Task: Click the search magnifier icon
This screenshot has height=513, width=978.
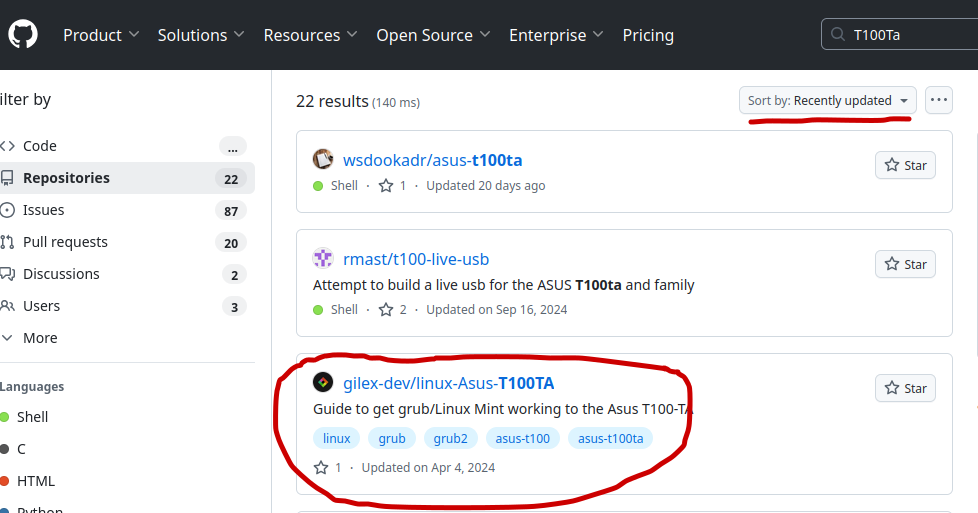Action: [x=838, y=34]
